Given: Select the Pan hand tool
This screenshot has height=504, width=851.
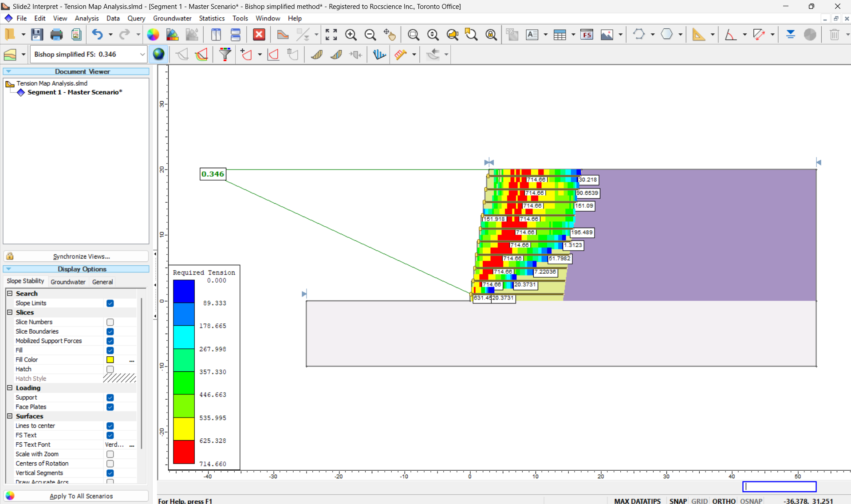Looking at the screenshot, I should pos(390,35).
